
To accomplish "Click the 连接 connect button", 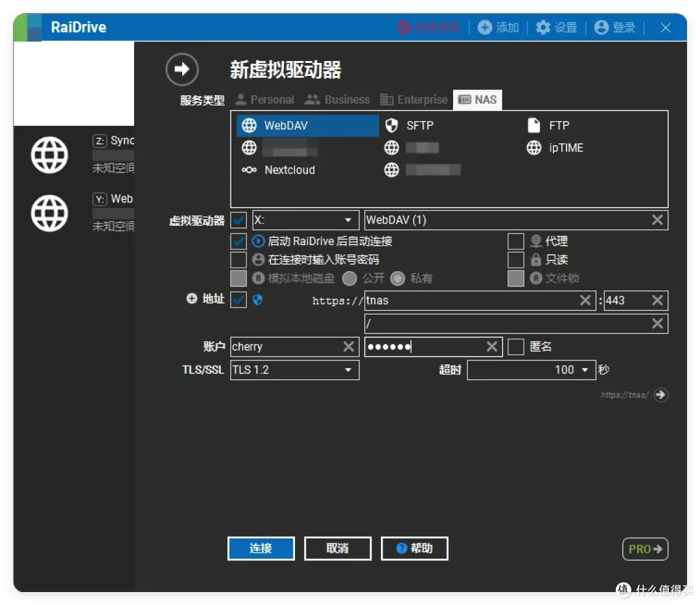I will coord(261,549).
